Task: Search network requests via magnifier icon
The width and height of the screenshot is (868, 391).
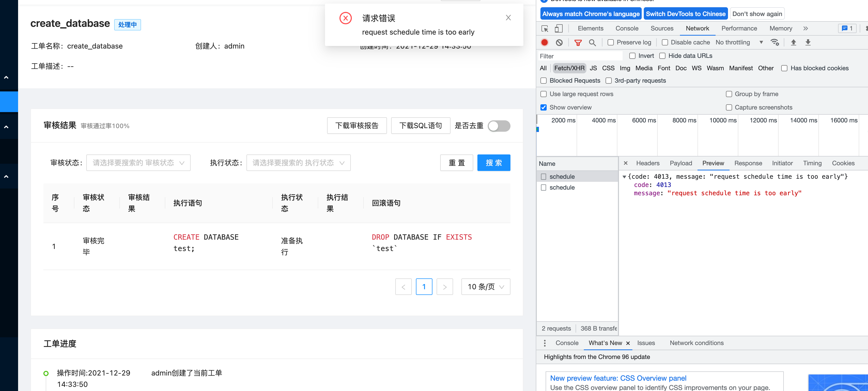Action: pyautogui.click(x=593, y=42)
